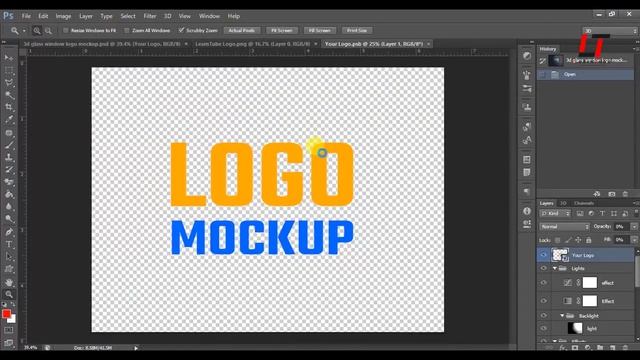Open the Info panel icon
The image size is (640, 360).
(x=527, y=211)
